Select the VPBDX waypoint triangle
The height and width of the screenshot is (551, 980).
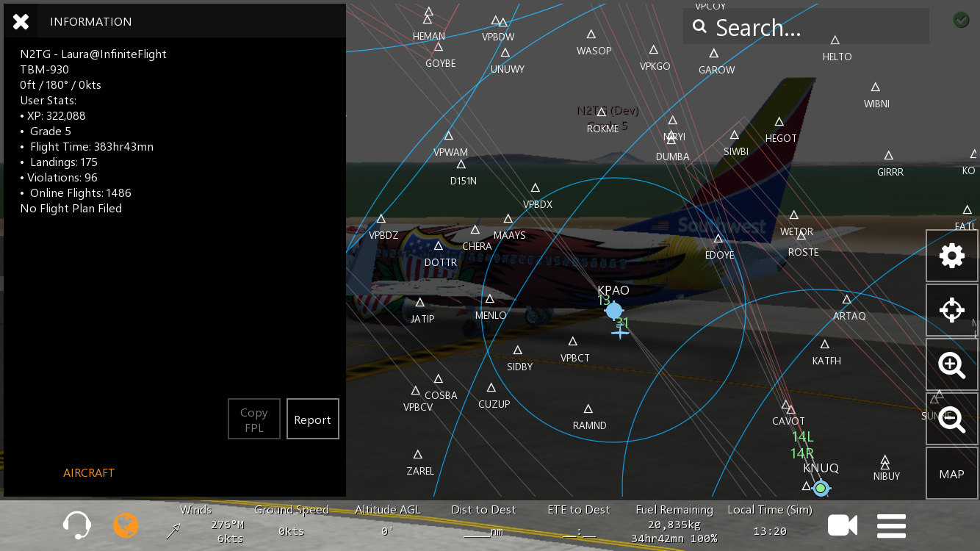point(536,187)
